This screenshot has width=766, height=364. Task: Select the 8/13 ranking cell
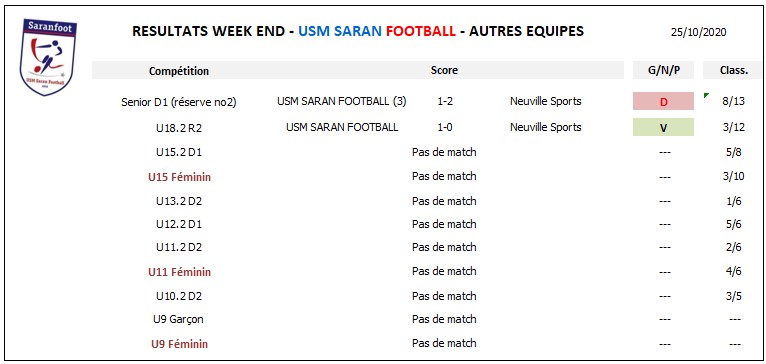click(733, 102)
